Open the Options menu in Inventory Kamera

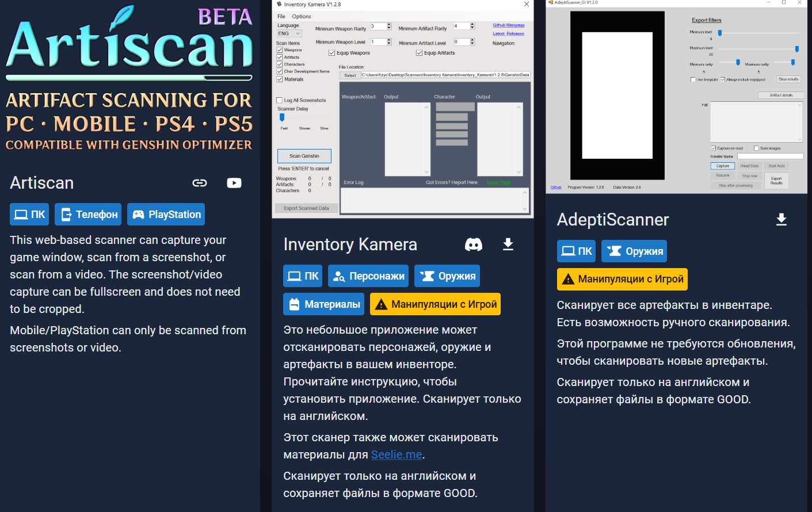[302, 17]
